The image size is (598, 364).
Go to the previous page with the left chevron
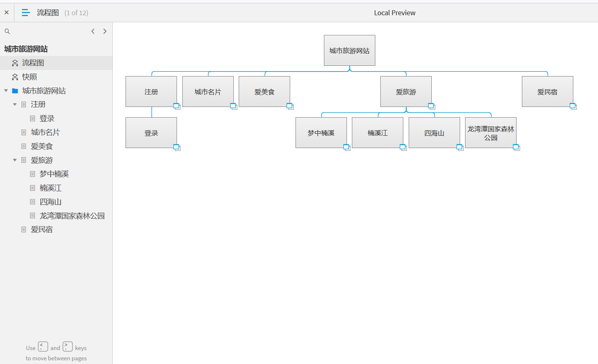[93, 31]
